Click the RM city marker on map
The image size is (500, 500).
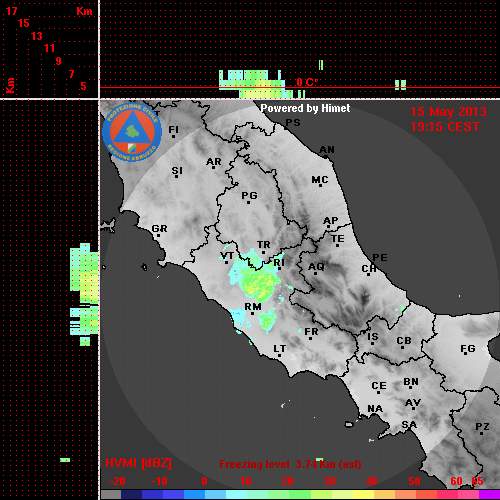pyautogui.click(x=253, y=313)
